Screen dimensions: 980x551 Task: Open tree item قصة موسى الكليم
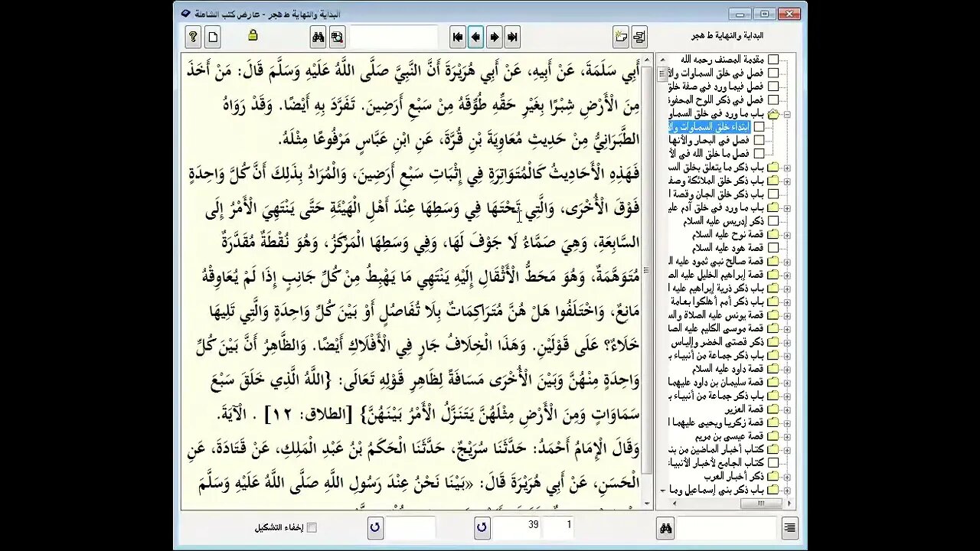click(x=717, y=328)
